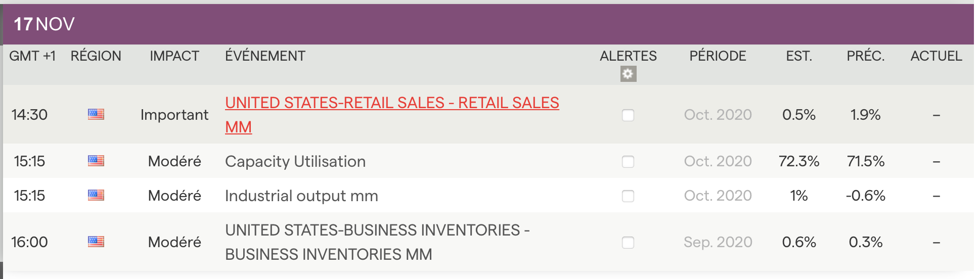
Task: Open the alerts settings gear icon
Action: click(628, 74)
